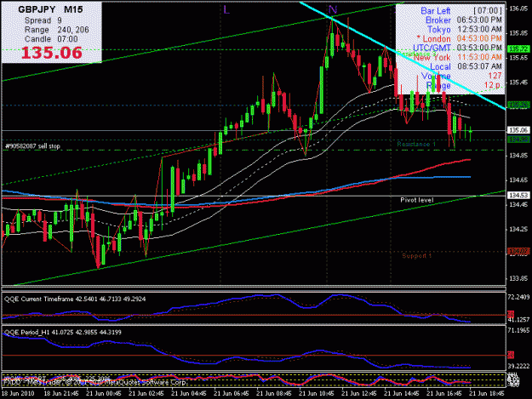532x399 pixels.
Task: Click the large red 135.06 price display
Action: click(52, 53)
